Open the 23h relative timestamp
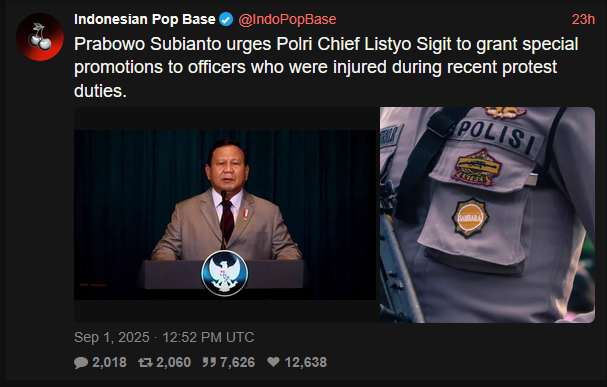 coord(583,19)
